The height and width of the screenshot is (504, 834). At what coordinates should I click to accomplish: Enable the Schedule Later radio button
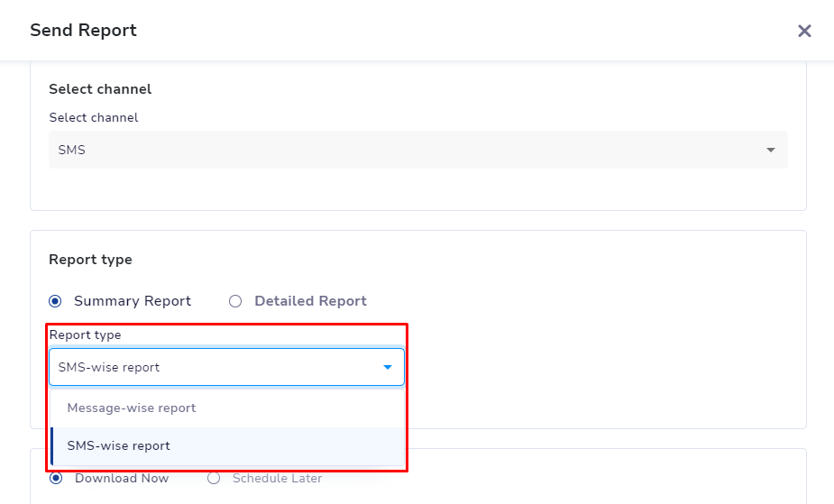coord(214,478)
